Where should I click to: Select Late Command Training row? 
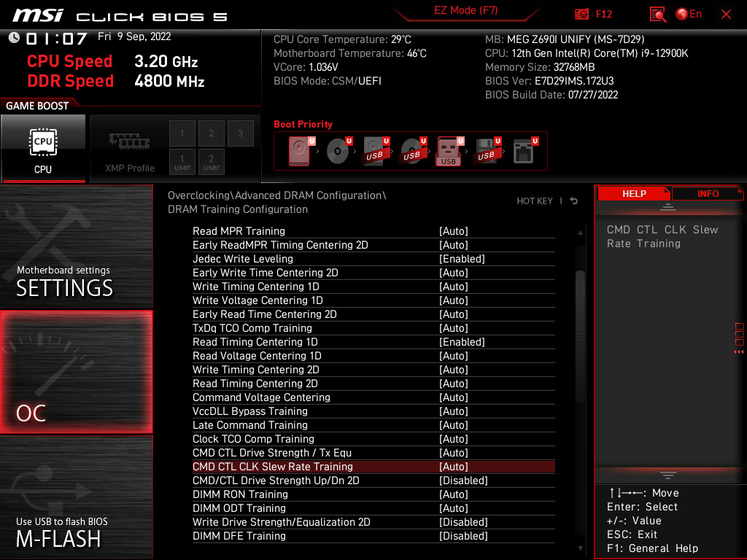[x=373, y=425]
